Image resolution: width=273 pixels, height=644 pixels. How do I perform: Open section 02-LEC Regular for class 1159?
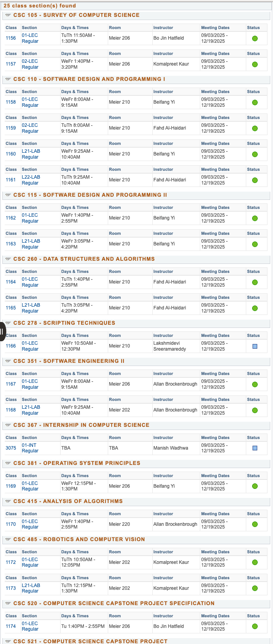point(30,128)
